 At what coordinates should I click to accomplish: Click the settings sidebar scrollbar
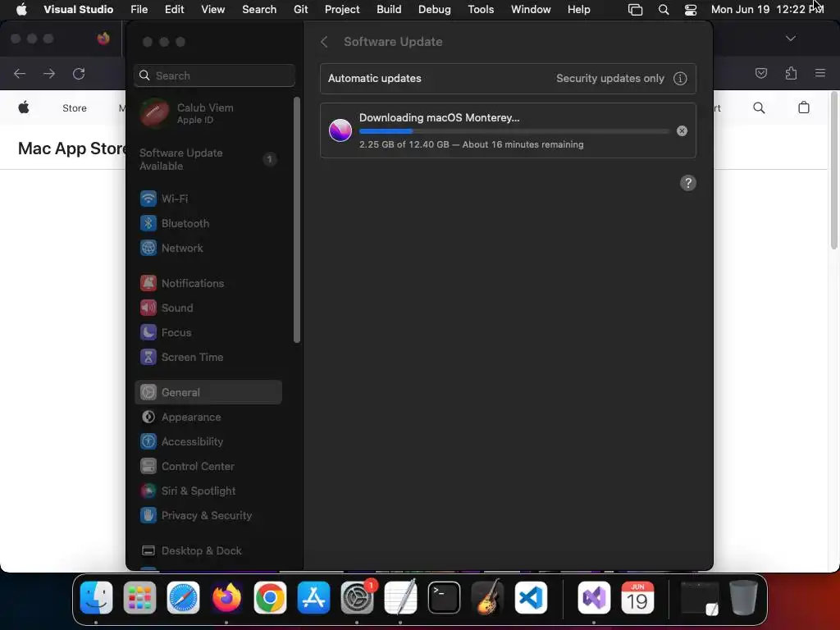click(297, 220)
